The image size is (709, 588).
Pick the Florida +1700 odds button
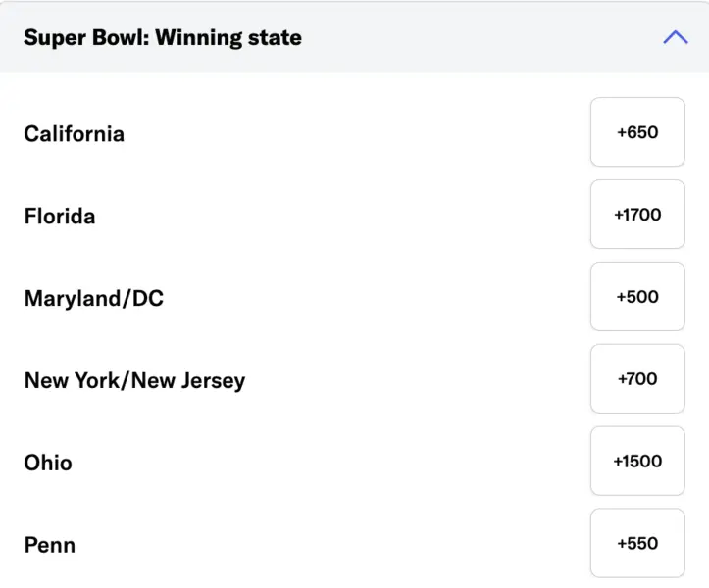coord(637,215)
